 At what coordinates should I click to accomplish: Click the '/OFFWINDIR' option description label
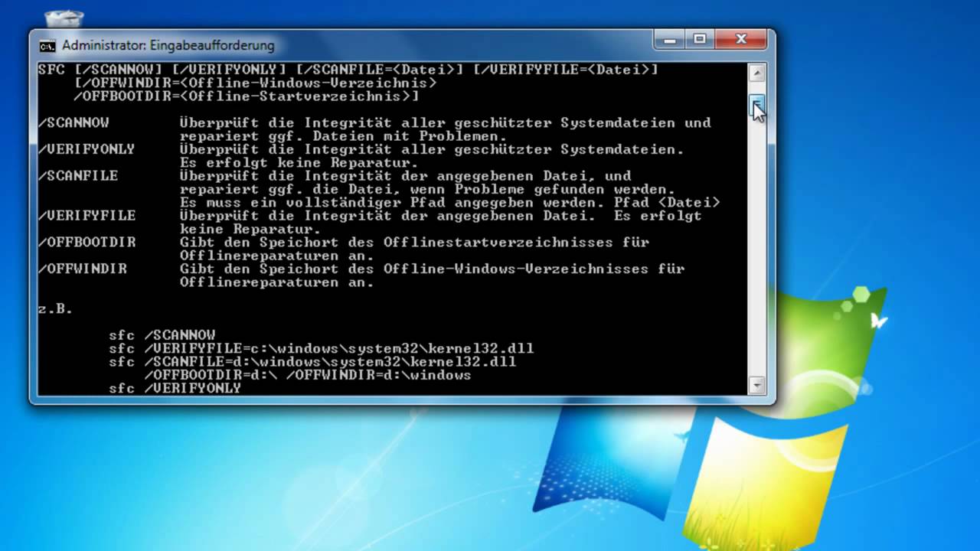click(x=83, y=269)
